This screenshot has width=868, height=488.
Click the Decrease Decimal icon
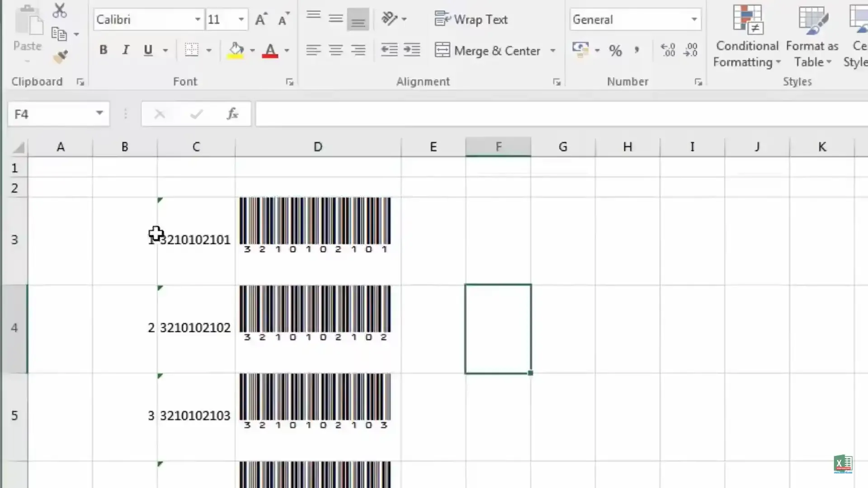point(690,50)
